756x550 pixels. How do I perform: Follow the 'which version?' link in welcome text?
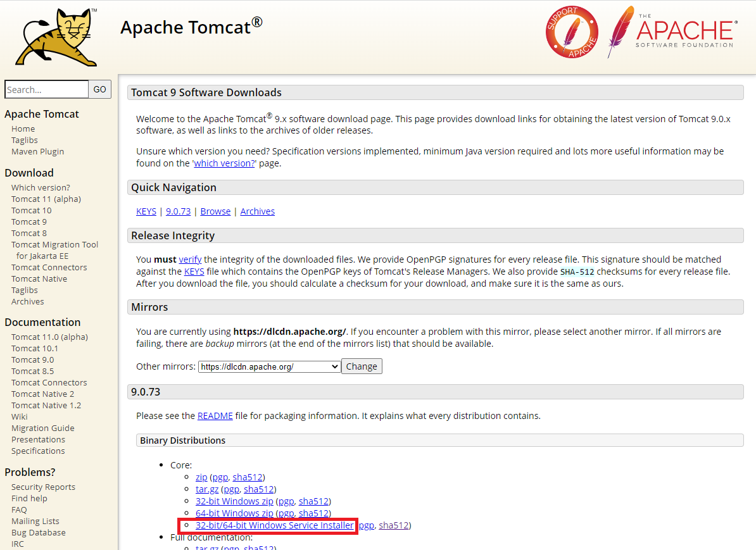(224, 163)
